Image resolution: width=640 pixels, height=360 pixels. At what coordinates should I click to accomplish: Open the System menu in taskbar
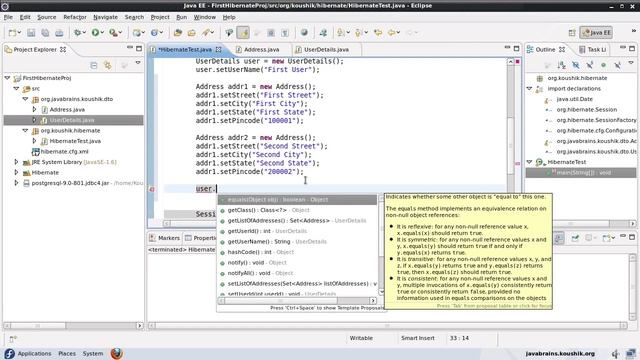coord(93,353)
